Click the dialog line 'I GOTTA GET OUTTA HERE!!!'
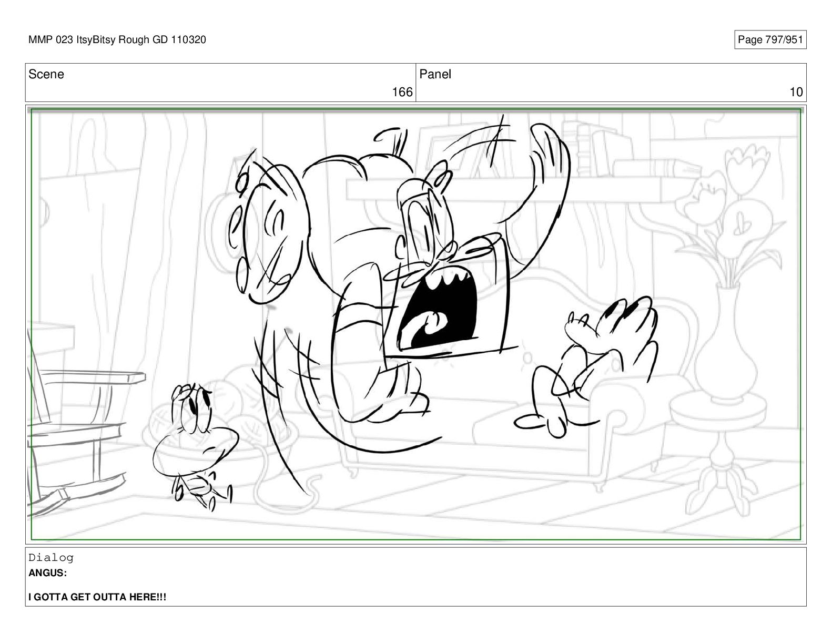Image resolution: width=832 pixels, height=644 pixels. [x=97, y=597]
